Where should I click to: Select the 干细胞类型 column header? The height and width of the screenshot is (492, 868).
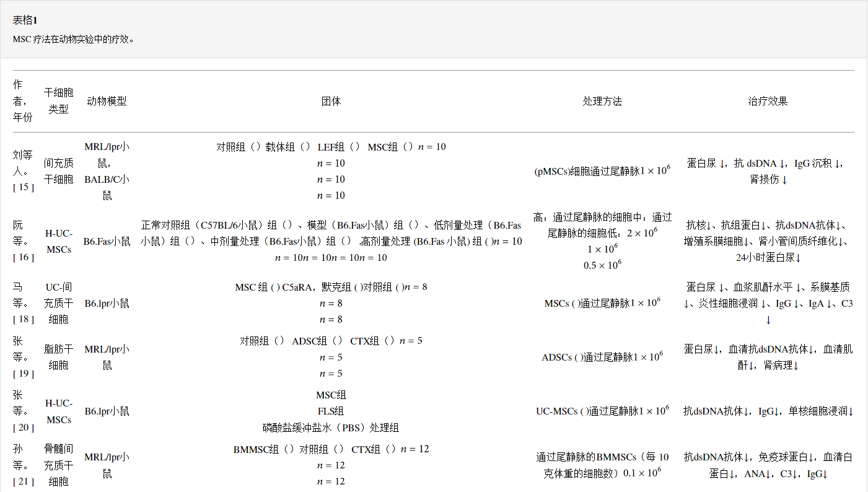click(59, 101)
